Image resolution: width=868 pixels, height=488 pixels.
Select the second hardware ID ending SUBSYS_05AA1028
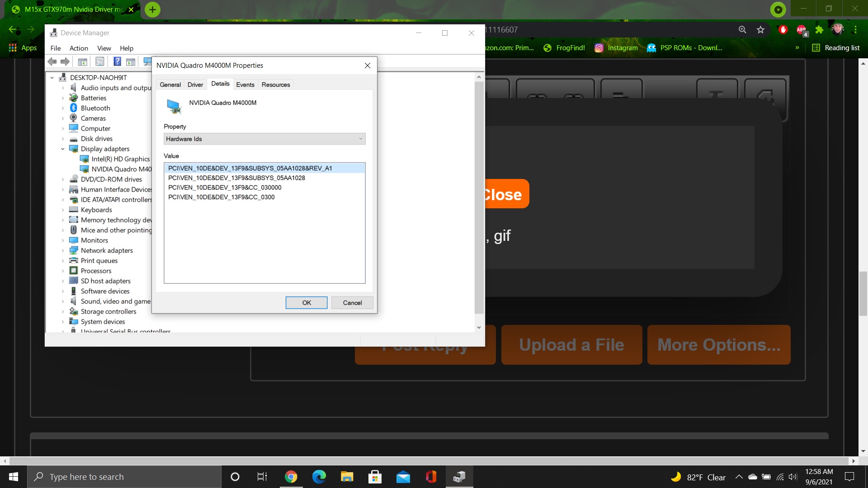236,178
